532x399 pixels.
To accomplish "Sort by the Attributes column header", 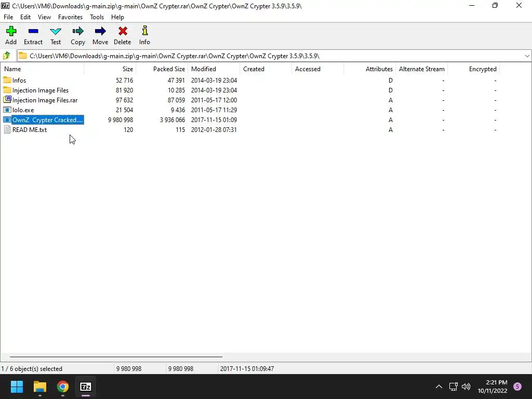I will point(369,69).
